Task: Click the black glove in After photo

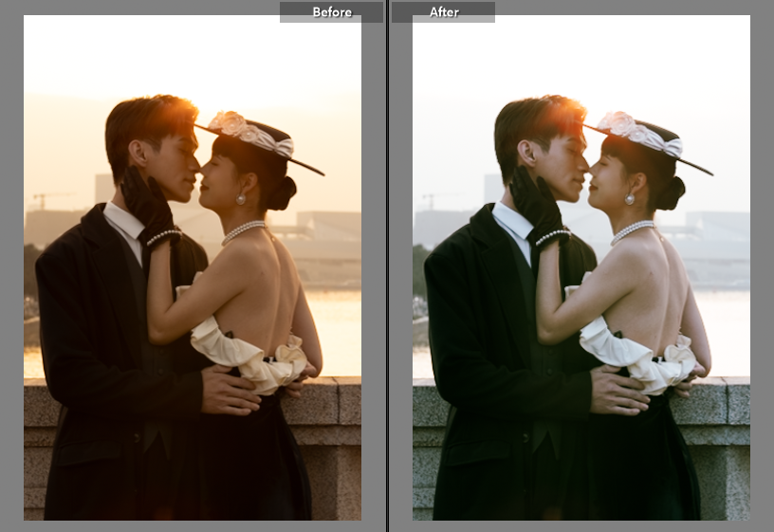Action: (535, 202)
